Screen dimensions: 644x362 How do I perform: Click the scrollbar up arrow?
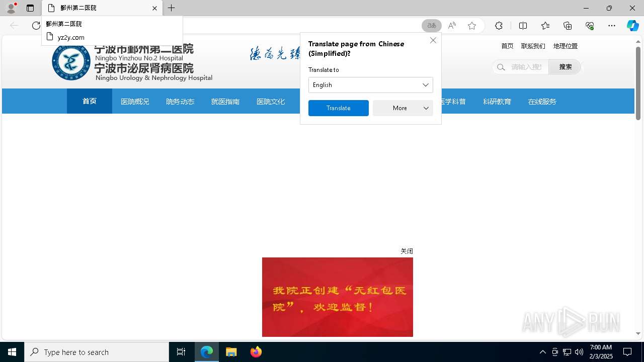[x=638, y=42]
